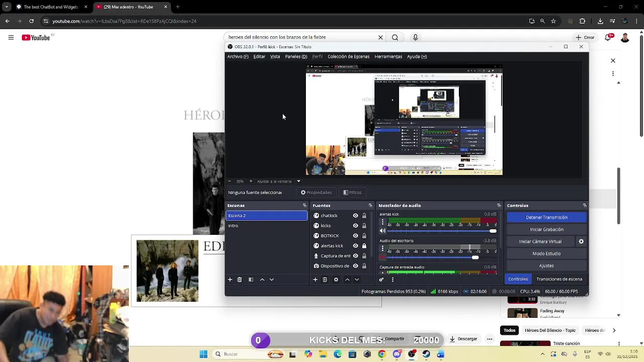Hide the BOTKICK source
The height and width of the screenshot is (362, 644).
tap(355, 236)
